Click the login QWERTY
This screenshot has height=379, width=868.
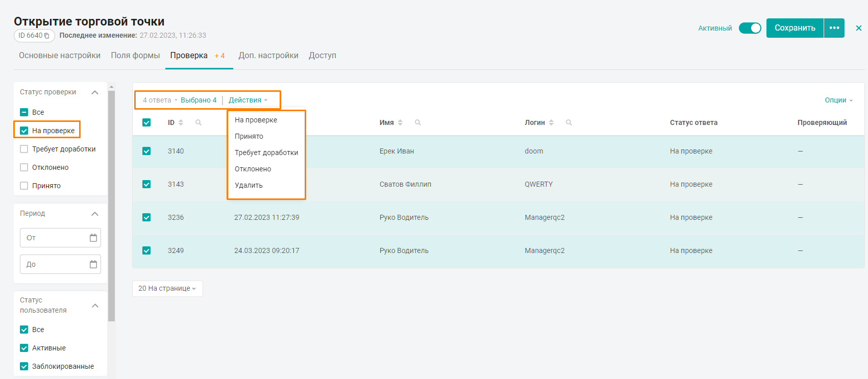538,184
